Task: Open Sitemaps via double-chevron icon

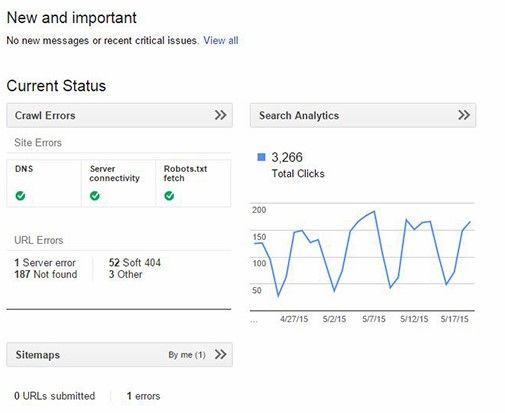Action: coord(220,354)
